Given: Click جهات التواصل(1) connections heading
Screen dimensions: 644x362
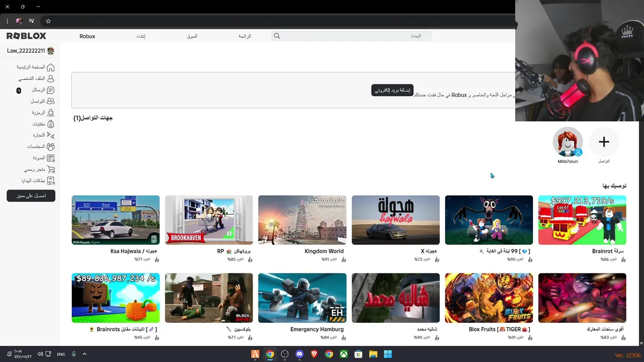Looking at the screenshot, I should point(93,118).
